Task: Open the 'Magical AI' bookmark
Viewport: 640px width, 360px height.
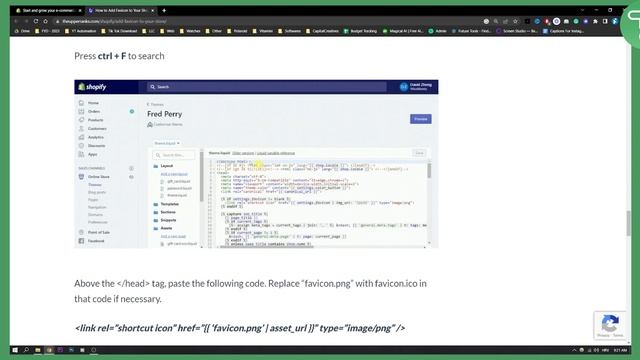Action: (403, 31)
